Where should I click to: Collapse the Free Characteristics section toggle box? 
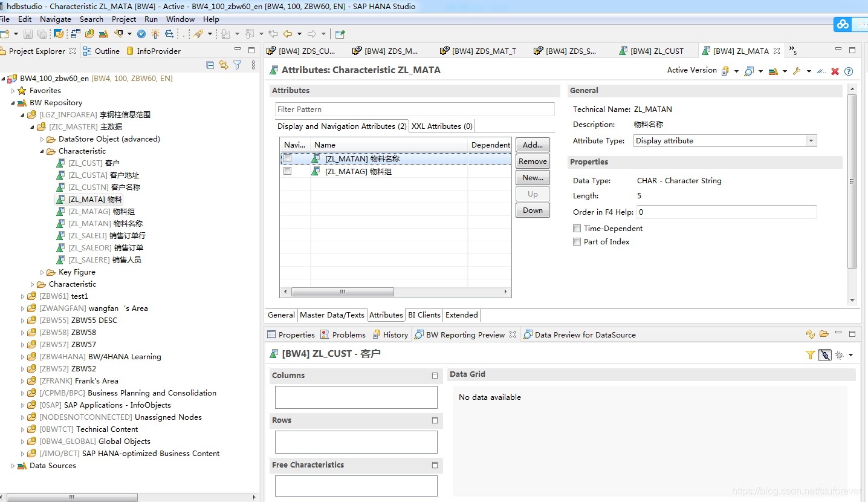coord(435,465)
